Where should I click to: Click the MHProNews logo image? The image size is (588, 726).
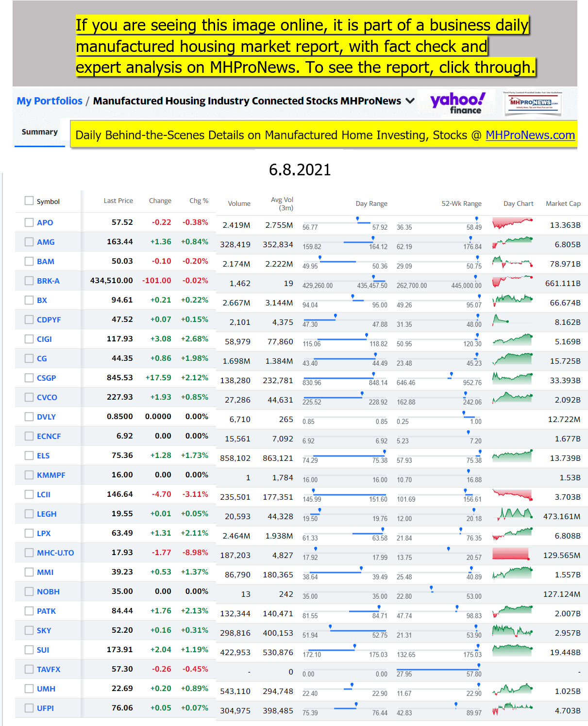(x=533, y=102)
